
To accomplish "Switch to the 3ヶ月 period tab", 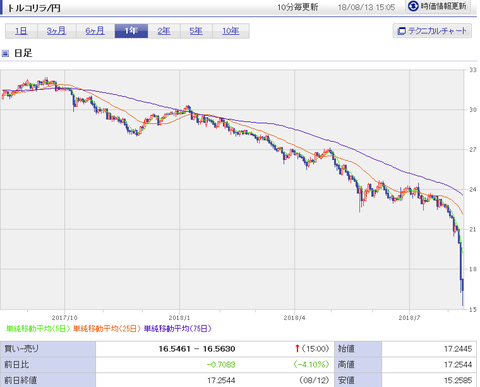I will tap(57, 31).
